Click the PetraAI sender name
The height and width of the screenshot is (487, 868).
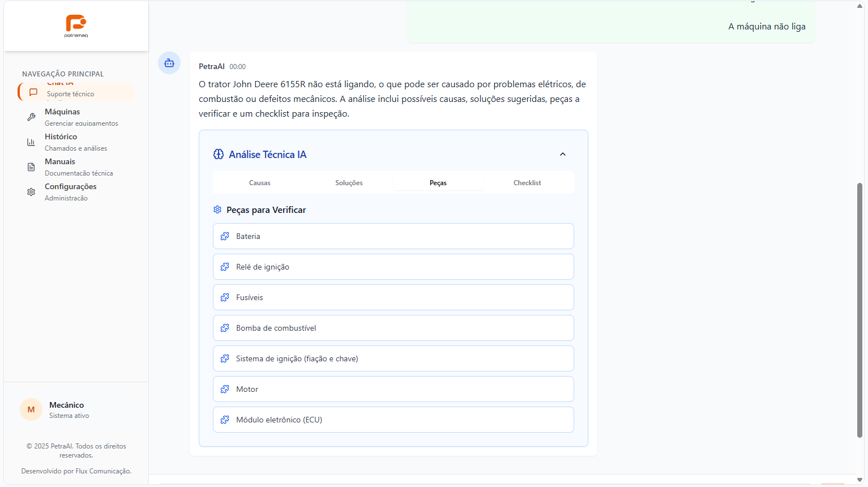(212, 66)
